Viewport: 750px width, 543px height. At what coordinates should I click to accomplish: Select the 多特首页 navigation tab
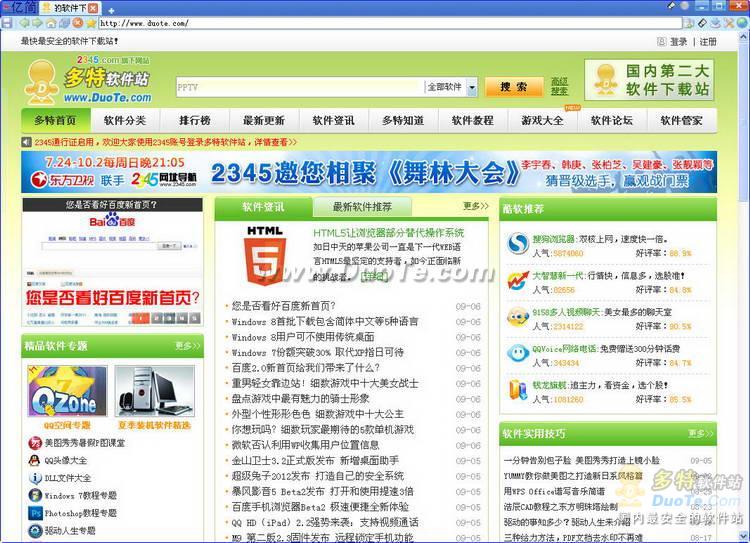click(55, 120)
